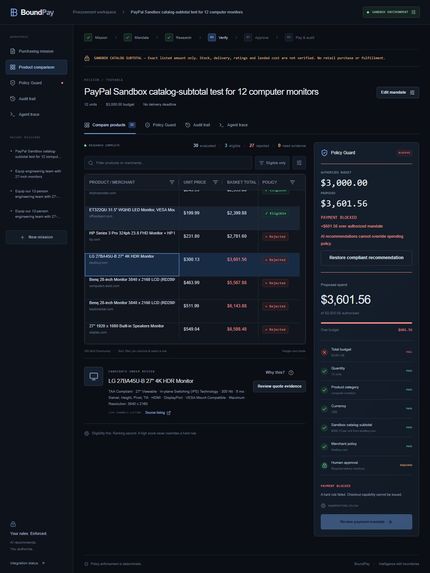
Task: Click $3,601.56 basket total in LG row
Action: coord(237,259)
